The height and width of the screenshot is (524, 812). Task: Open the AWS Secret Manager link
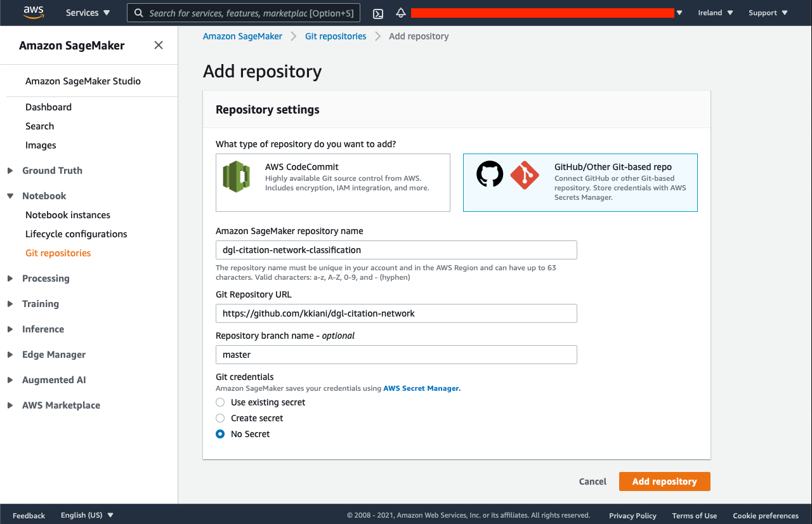point(422,388)
